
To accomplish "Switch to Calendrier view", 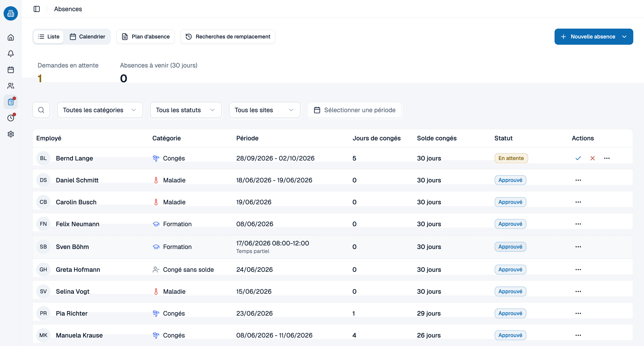I will tap(87, 37).
